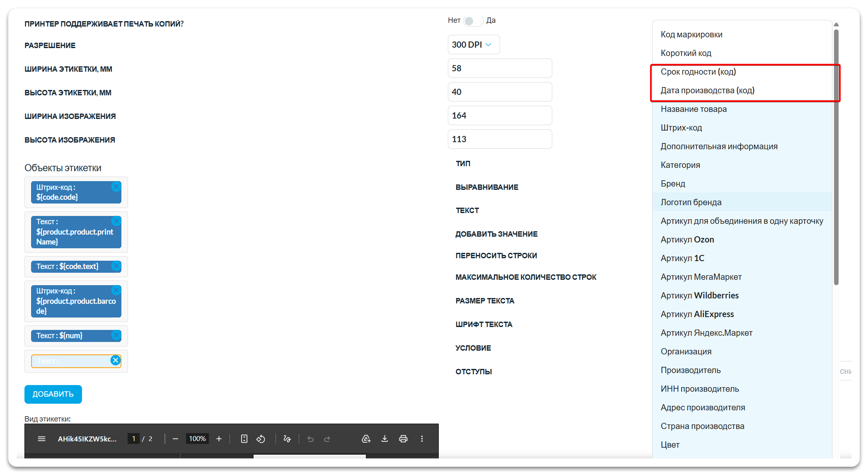This screenshot has width=868, height=475.
Task: Click the image height field 113
Action: coord(500,139)
